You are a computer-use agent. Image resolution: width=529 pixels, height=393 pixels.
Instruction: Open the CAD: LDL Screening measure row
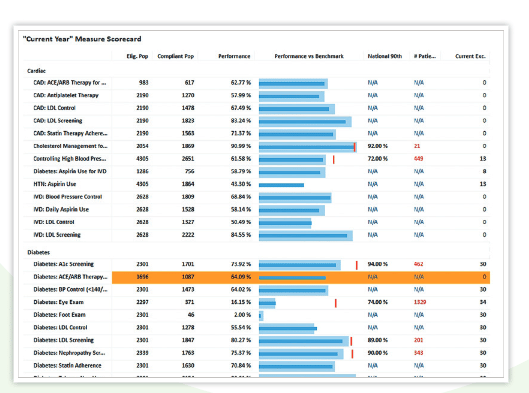click(x=256, y=121)
